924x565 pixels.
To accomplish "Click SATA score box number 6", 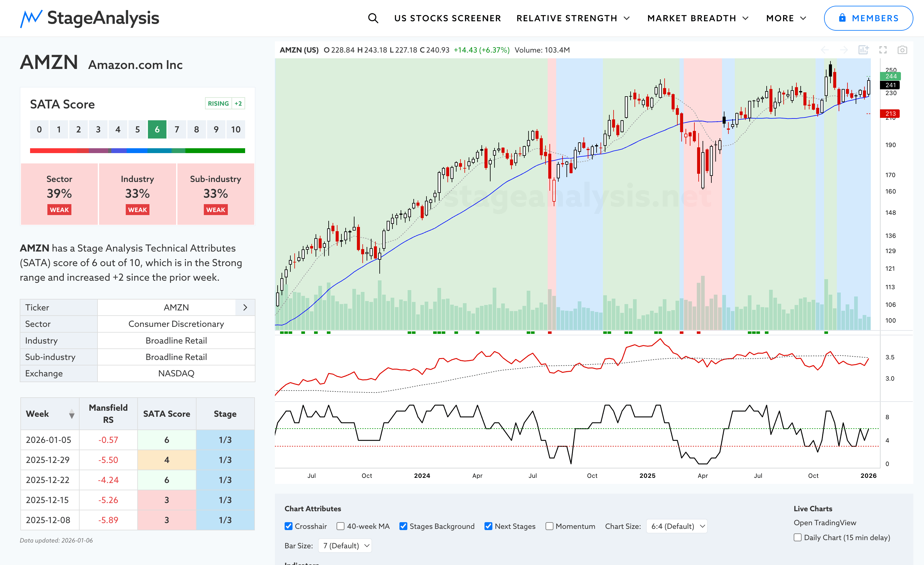I will pyautogui.click(x=157, y=129).
